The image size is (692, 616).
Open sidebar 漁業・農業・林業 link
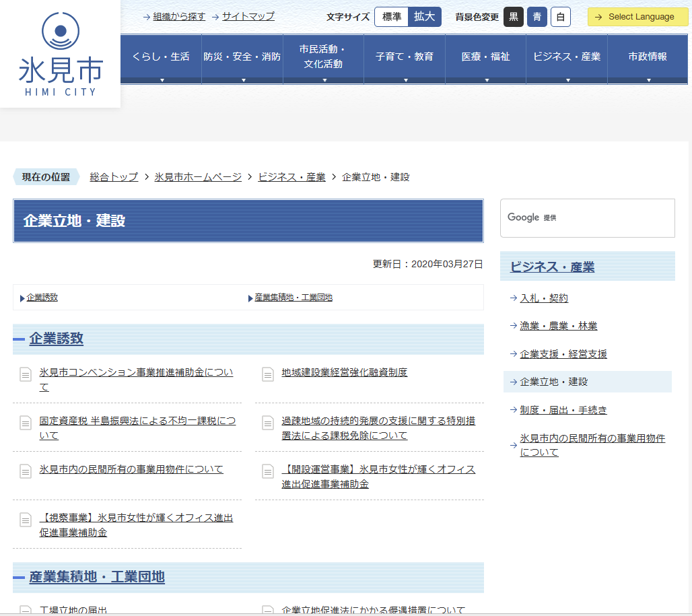click(558, 326)
